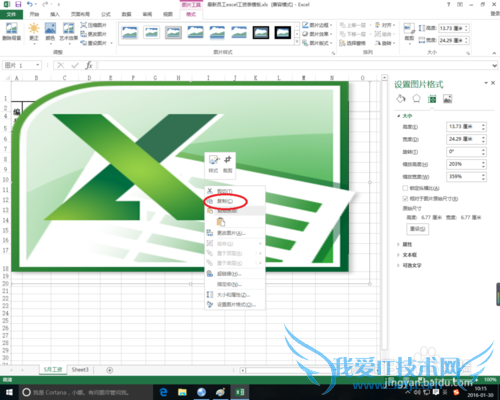The image size is (500, 400).
Task: Choose Hyperlink (超链接) in context menu
Action: [x=234, y=274]
